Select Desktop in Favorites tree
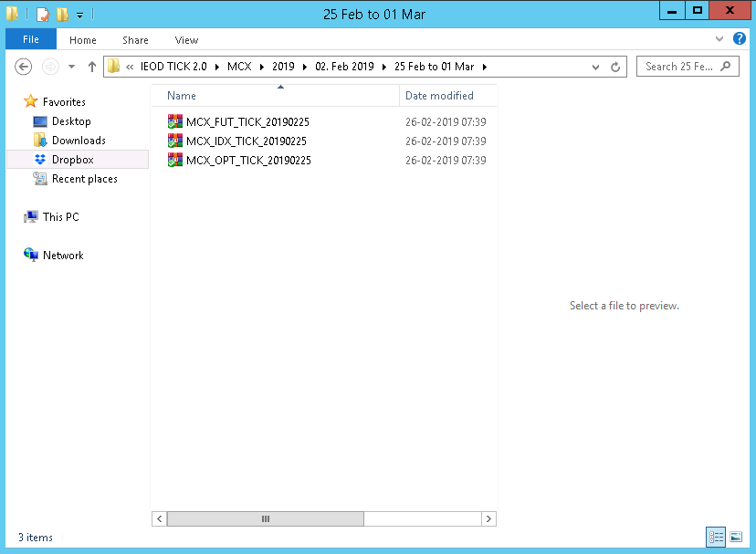 click(x=71, y=121)
